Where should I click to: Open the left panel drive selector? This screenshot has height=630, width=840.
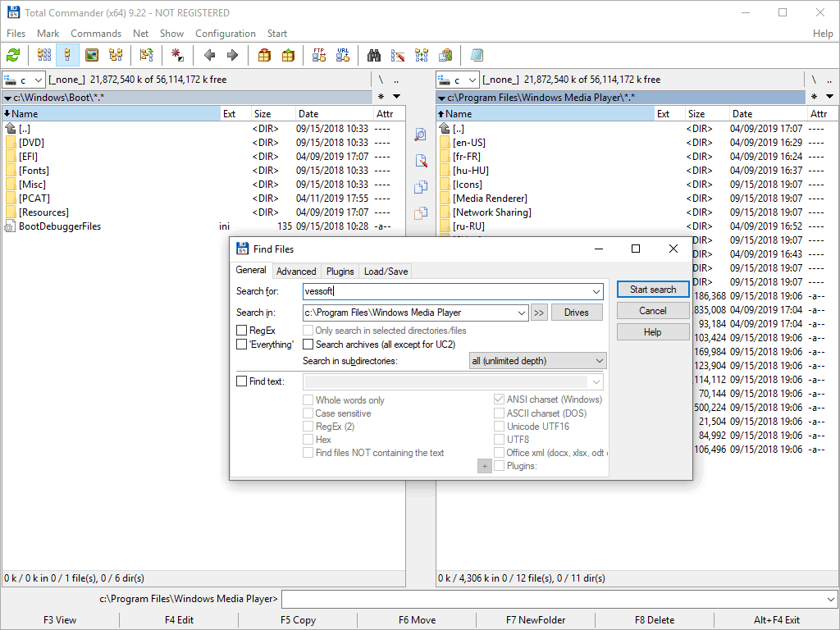coord(24,80)
